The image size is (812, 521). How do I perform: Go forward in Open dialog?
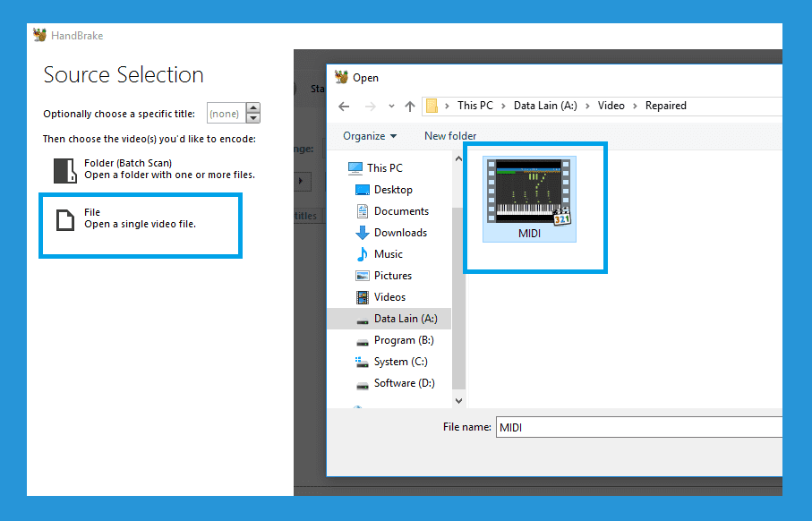coord(371,107)
